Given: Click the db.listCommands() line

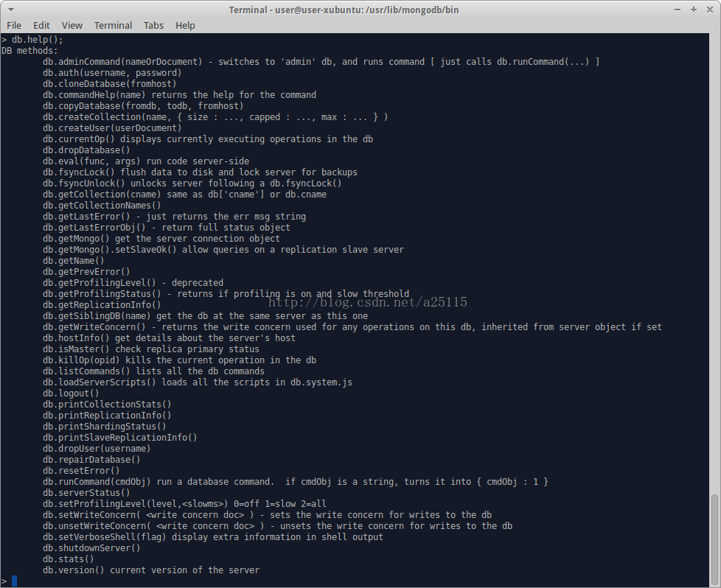Looking at the screenshot, I should coord(153,371).
